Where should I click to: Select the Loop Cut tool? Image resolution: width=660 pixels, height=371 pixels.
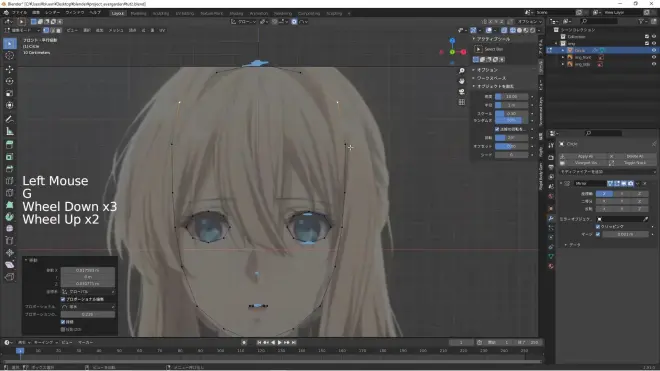[x=10, y=181]
